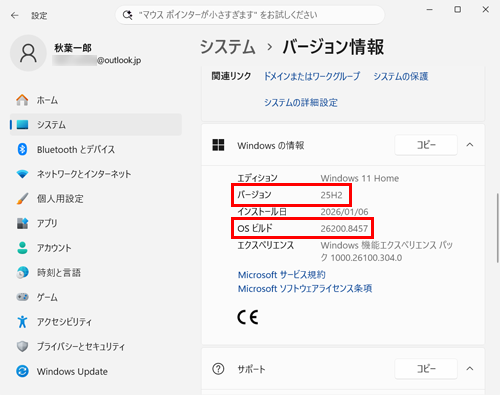Click the インストール日 label
The height and width of the screenshot is (395, 500).
262,212
